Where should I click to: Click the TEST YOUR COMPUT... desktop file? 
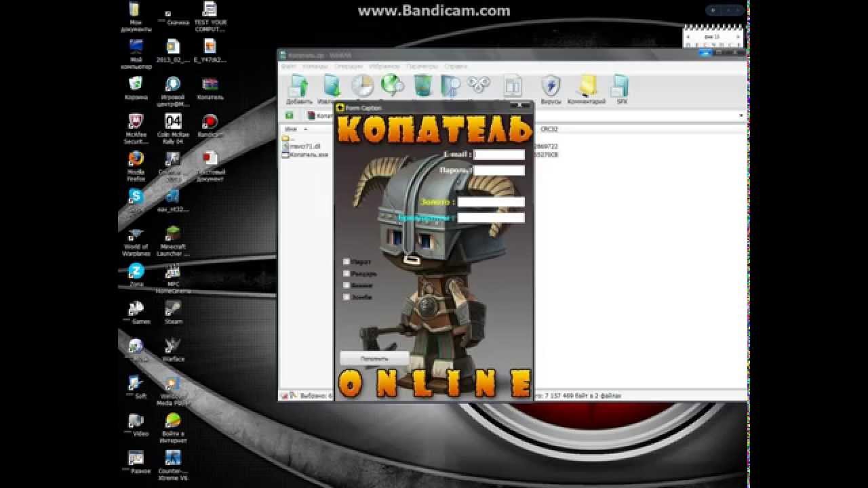tap(210, 18)
